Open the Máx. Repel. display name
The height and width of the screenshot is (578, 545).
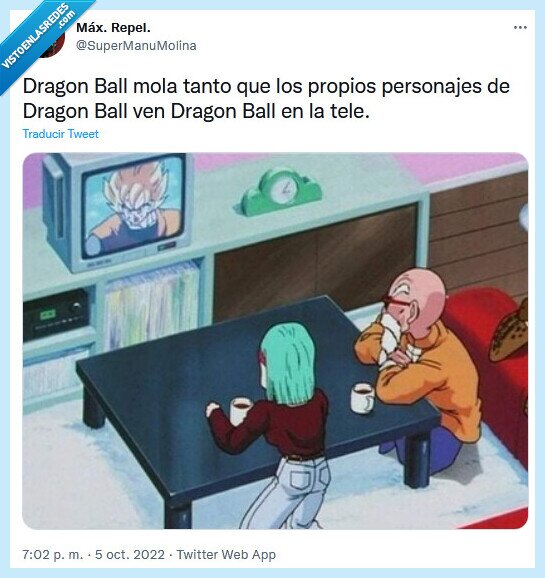click(113, 28)
